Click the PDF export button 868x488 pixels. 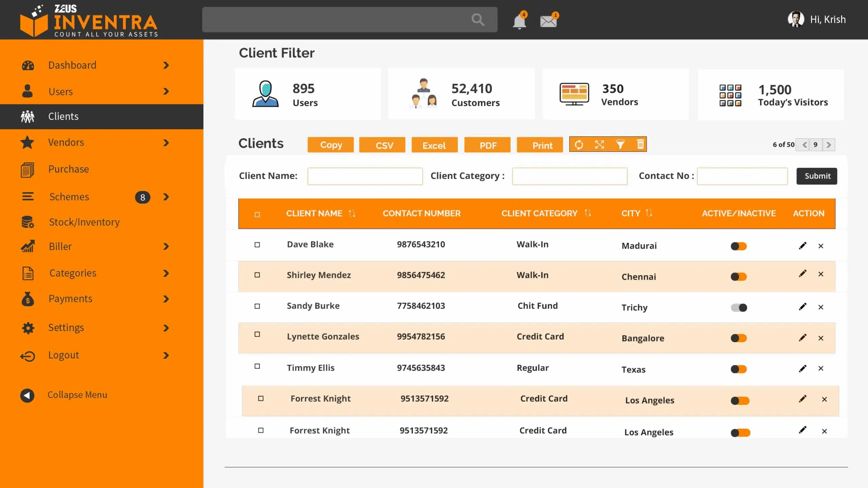(487, 145)
